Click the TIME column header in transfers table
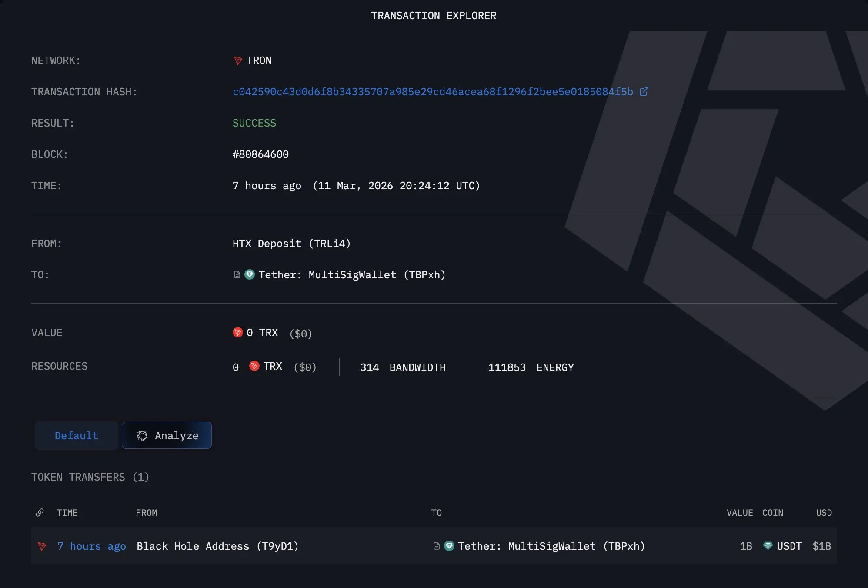 (67, 513)
